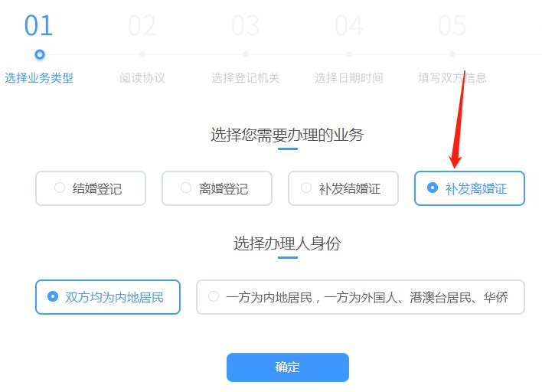Click the 选择您需要办理的业务 heading
Screen dimensions: 542x392
point(287,135)
